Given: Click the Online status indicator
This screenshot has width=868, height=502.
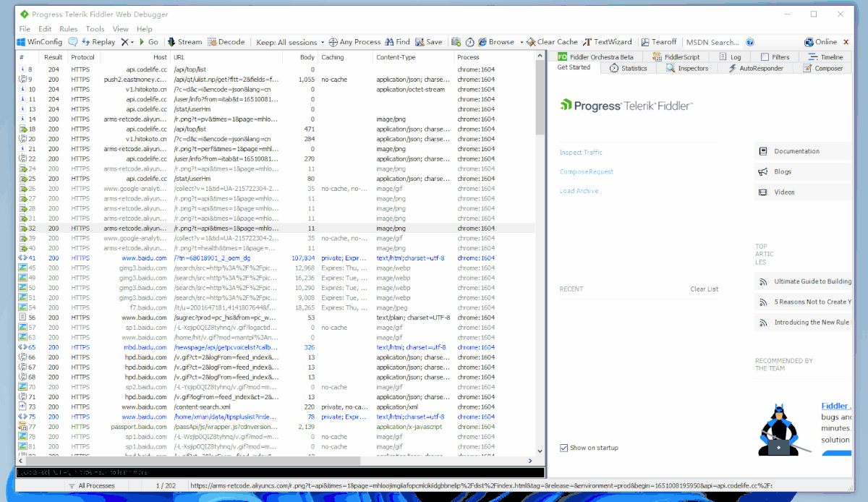Looking at the screenshot, I should point(820,42).
